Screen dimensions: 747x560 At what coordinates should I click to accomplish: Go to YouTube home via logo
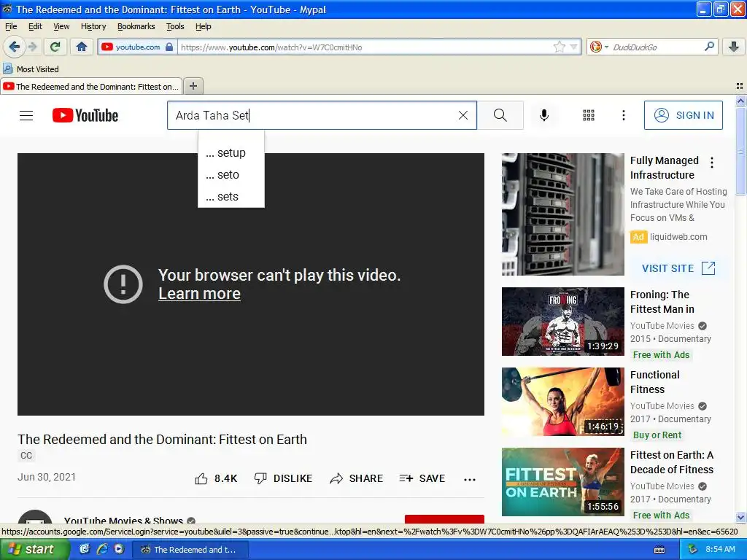tap(85, 115)
